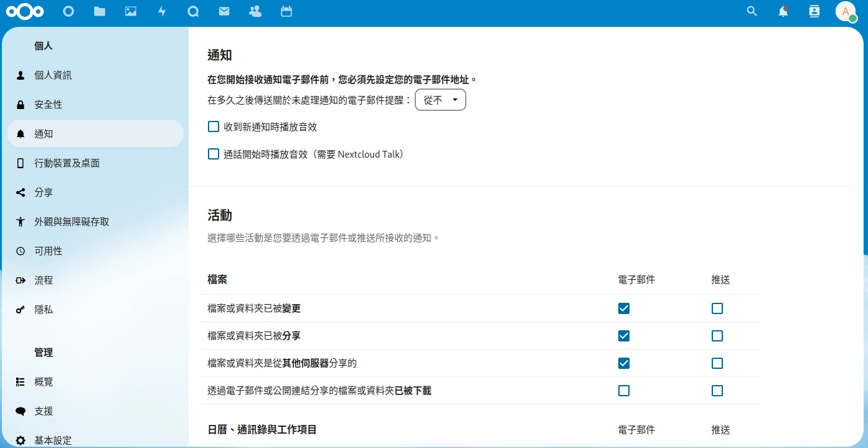868x448 pixels.
Task: Open 概覽 under 管理 section
Action: coord(44,382)
